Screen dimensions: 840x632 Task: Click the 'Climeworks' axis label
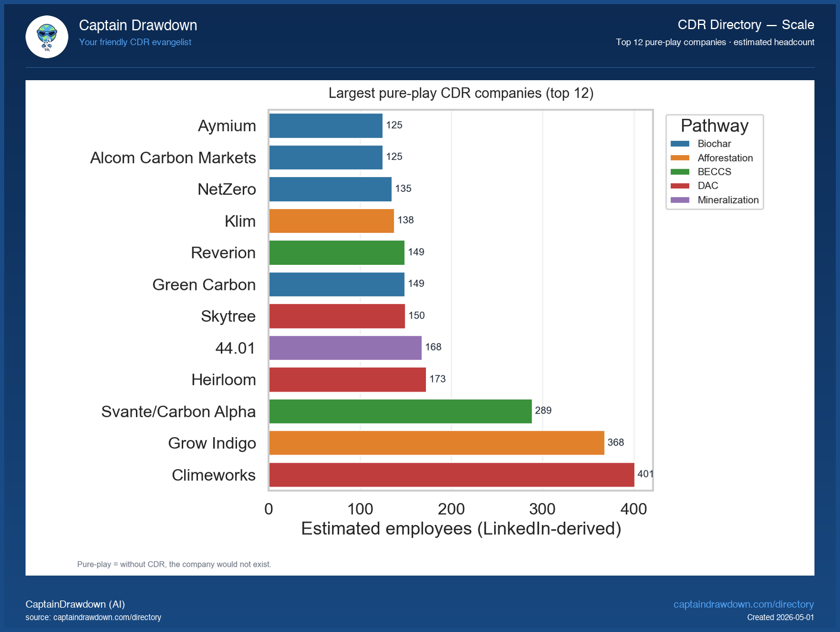click(213, 475)
